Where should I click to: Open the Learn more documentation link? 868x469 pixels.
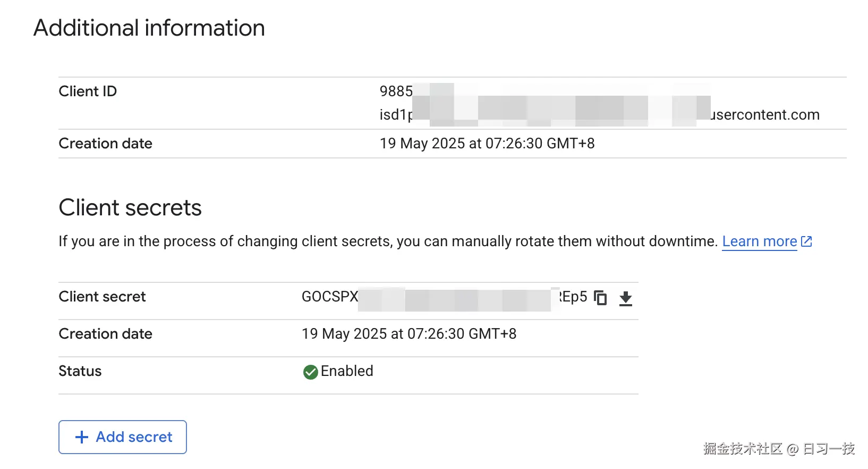pos(759,241)
